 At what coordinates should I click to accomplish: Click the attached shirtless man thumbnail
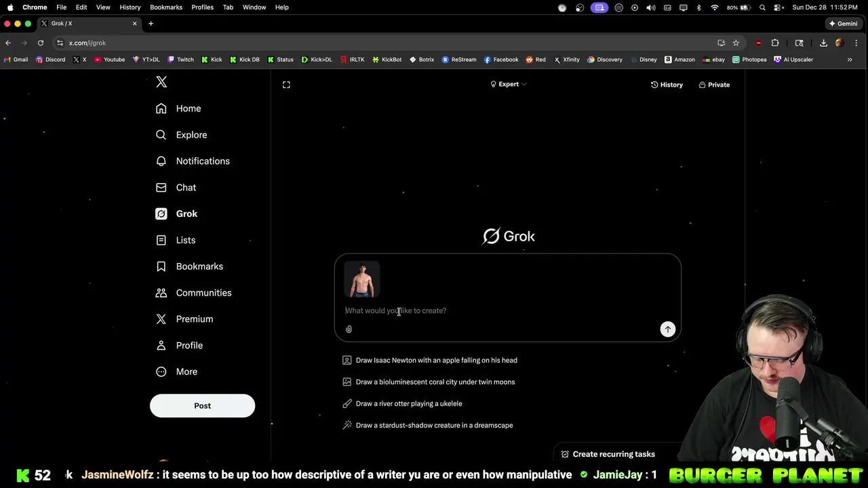tap(362, 279)
